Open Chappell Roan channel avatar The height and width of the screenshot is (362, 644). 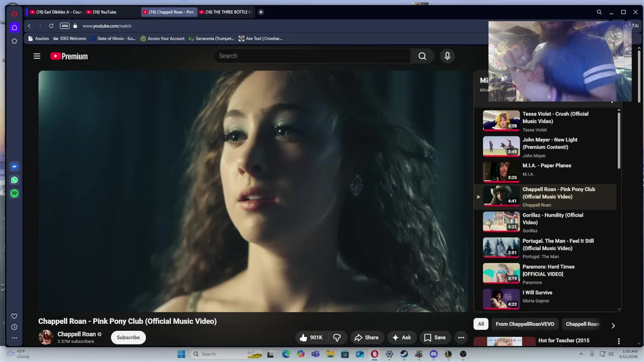(x=46, y=337)
